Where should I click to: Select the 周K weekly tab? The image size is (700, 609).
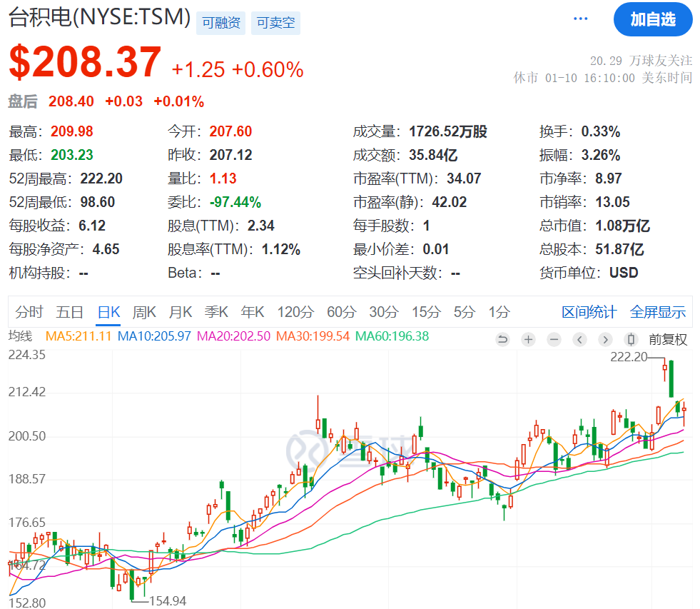pos(144,312)
